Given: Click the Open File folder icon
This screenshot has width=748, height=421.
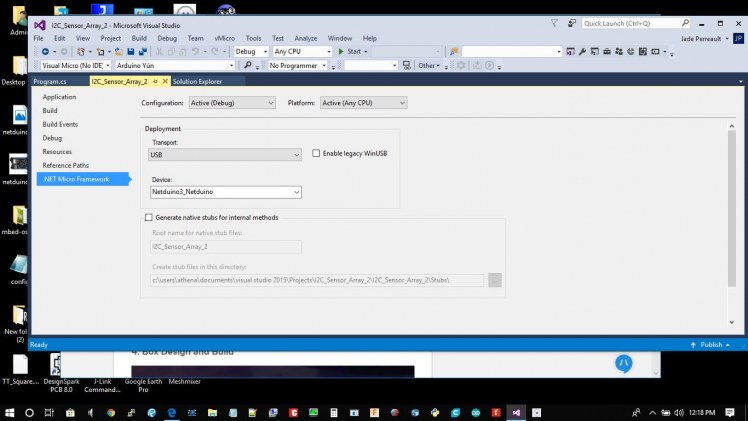Looking at the screenshot, I should (x=118, y=51).
